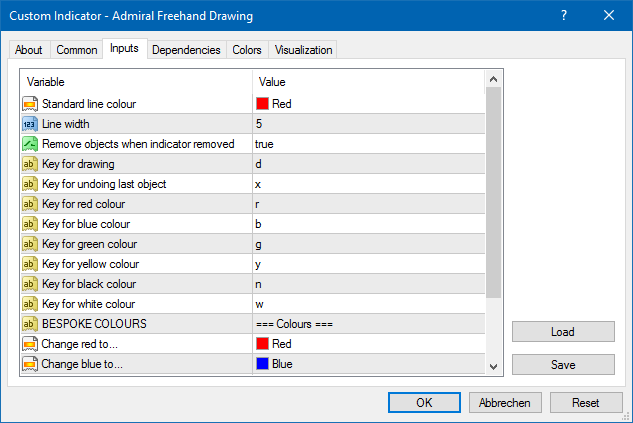This screenshot has height=423, width=633.
Task: Click the 'Key for undoing last object' label
Action: [104, 184]
